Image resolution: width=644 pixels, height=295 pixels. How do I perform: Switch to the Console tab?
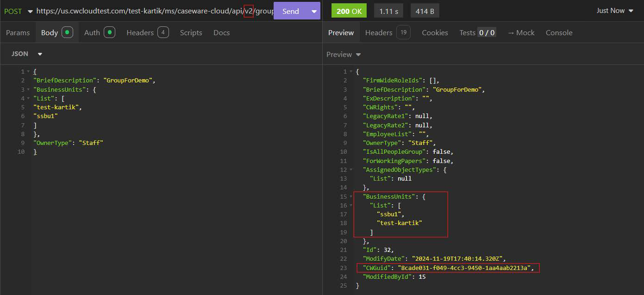coord(559,32)
